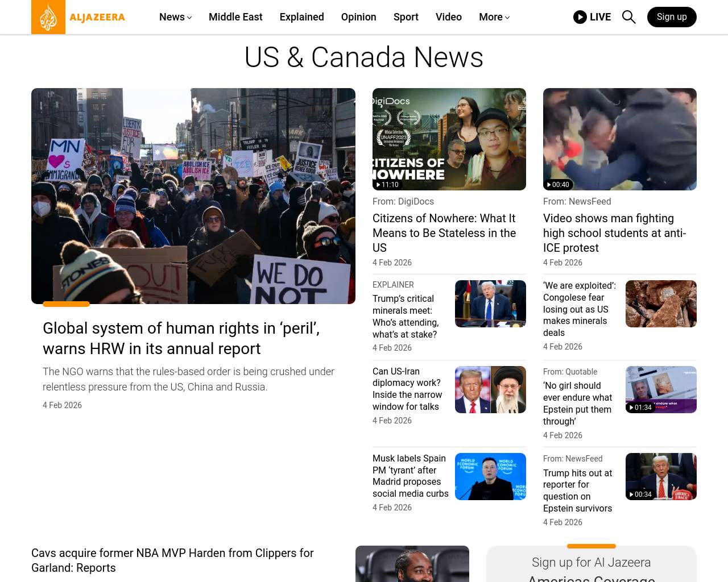Click the Trump critical minerals thumbnail

tap(490, 304)
